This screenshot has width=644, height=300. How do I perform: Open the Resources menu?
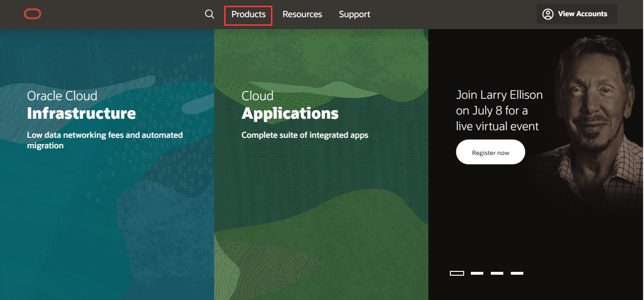[302, 14]
